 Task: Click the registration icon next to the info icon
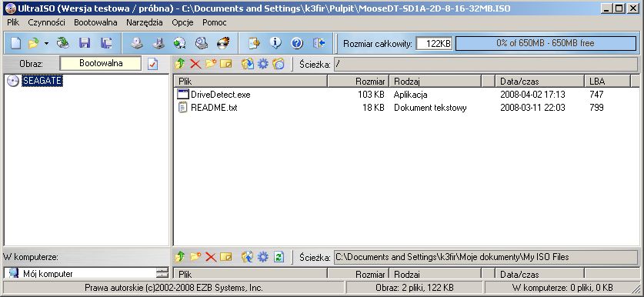[x=254, y=43]
